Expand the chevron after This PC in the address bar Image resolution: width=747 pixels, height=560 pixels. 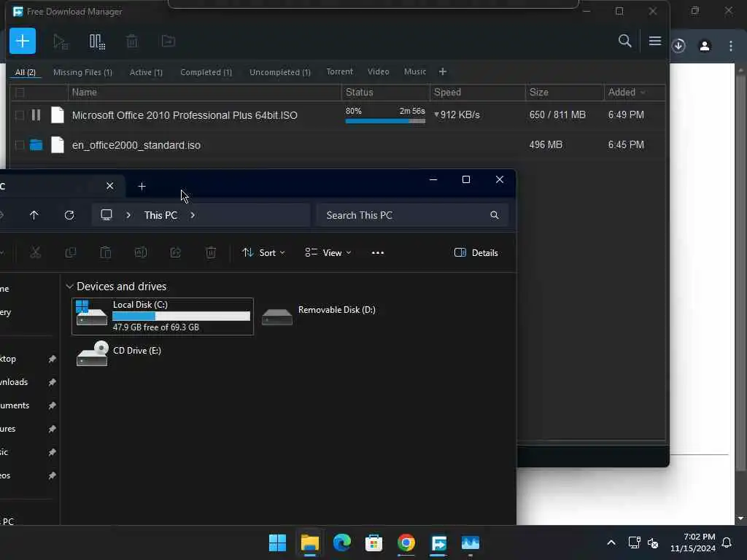[x=193, y=215]
